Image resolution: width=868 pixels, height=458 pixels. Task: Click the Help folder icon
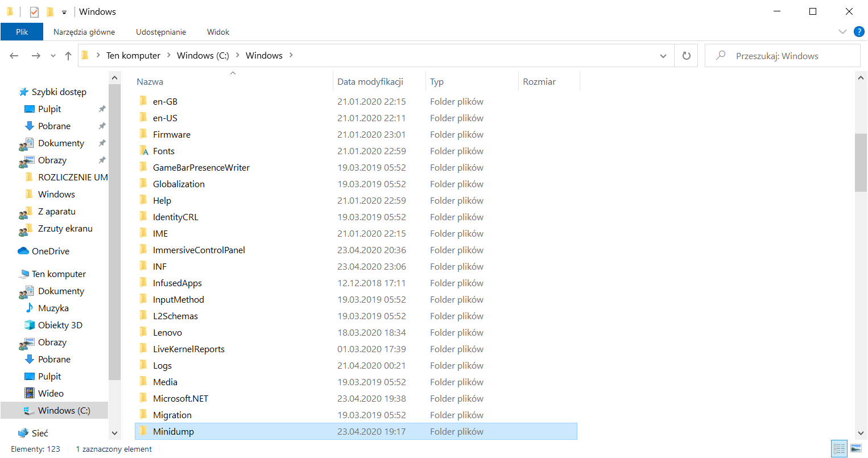143,200
